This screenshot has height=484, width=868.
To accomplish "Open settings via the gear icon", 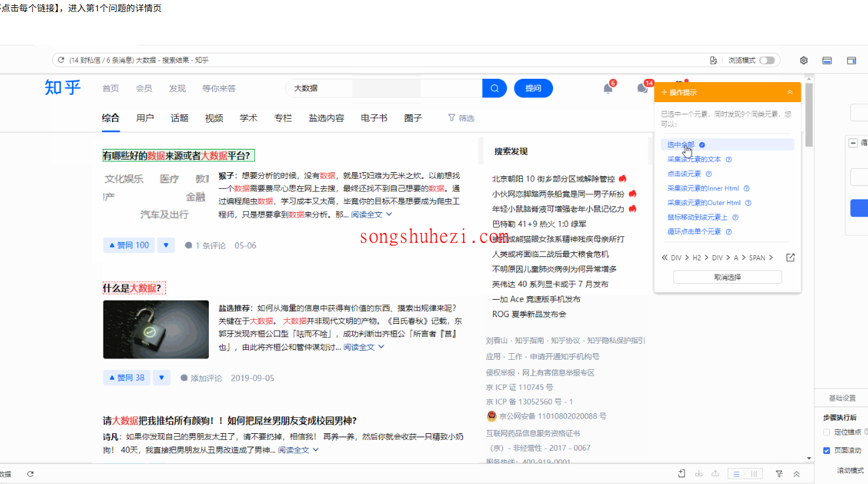I will tap(804, 60).
